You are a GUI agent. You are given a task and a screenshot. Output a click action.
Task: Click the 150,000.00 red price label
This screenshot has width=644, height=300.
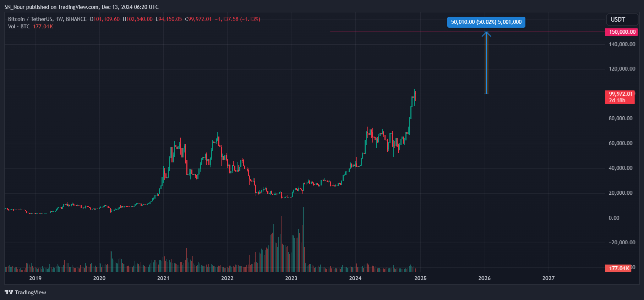tap(622, 32)
